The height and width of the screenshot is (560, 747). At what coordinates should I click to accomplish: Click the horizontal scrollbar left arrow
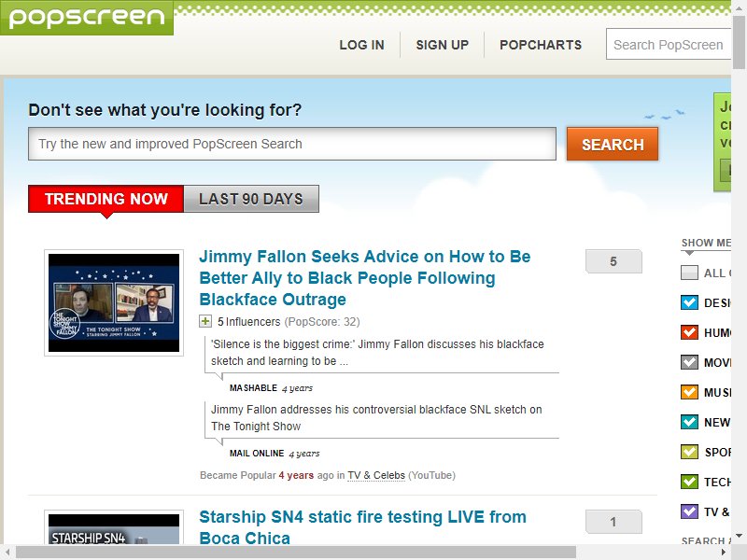7,553
